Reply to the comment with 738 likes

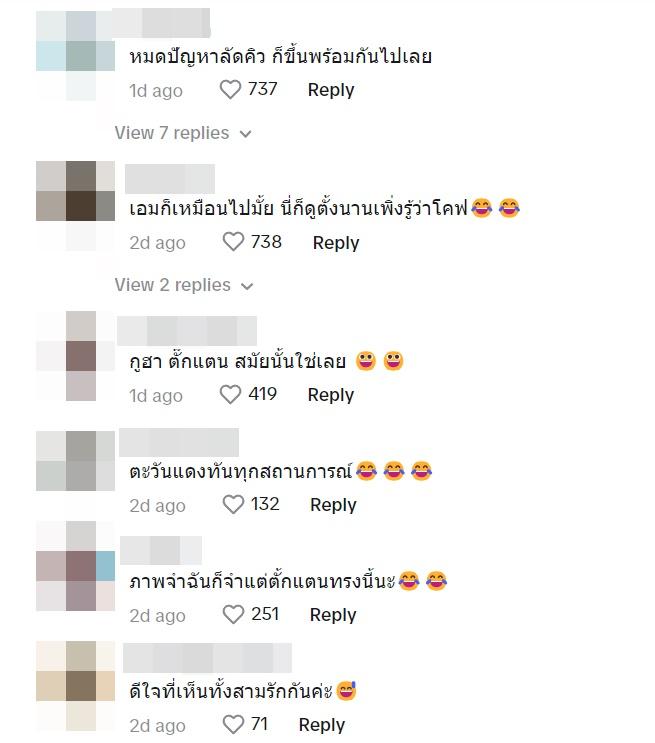click(x=336, y=243)
